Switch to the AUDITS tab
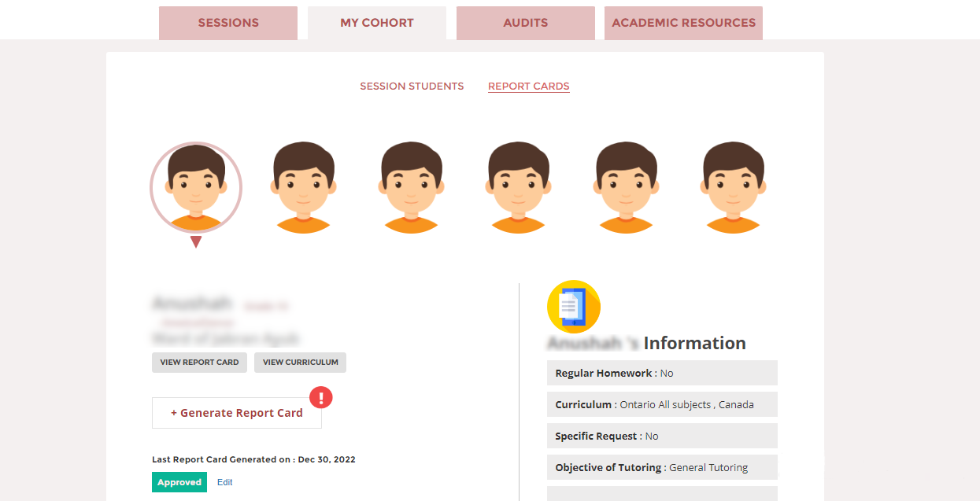 pyautogui.click(x=525, y=23)
